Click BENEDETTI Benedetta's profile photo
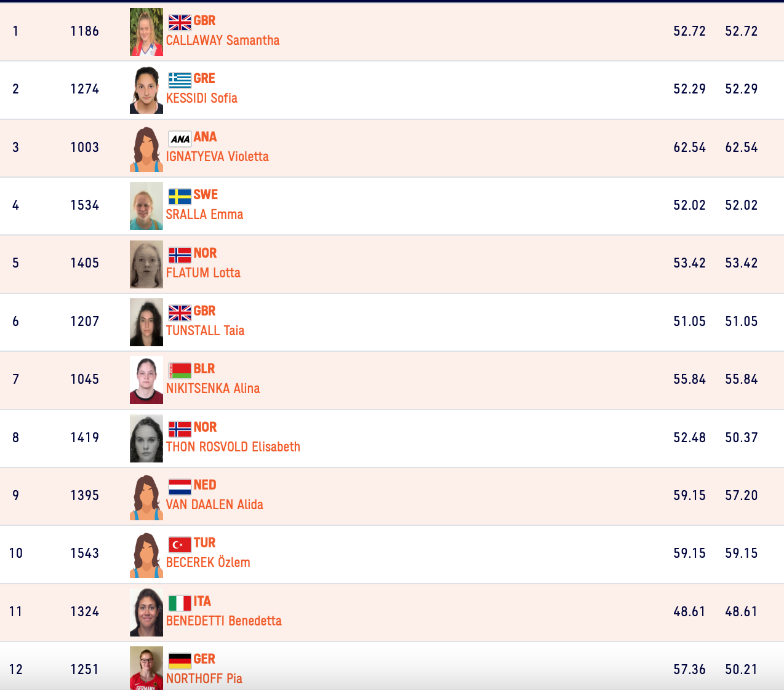 click(146, 613)
